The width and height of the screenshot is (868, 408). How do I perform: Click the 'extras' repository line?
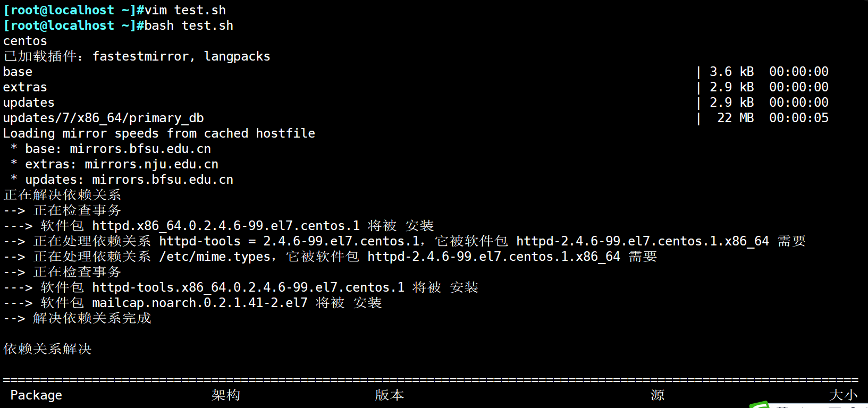(25, 87)
